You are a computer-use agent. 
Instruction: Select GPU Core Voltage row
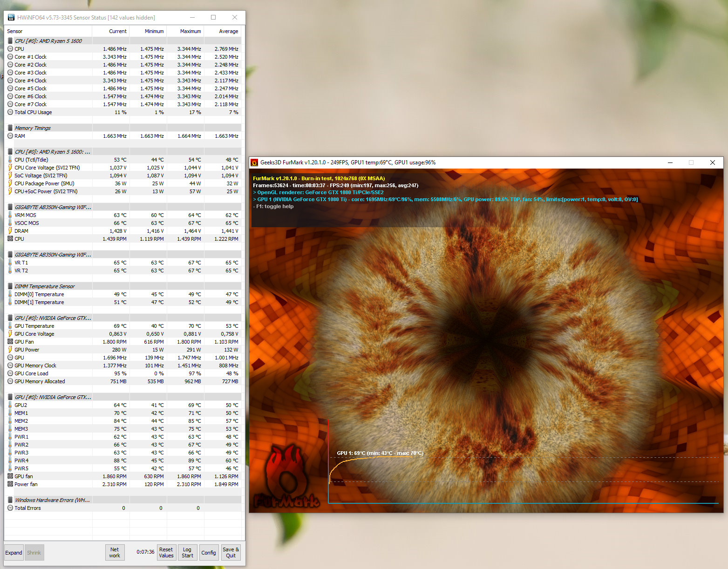pos(123,334)
